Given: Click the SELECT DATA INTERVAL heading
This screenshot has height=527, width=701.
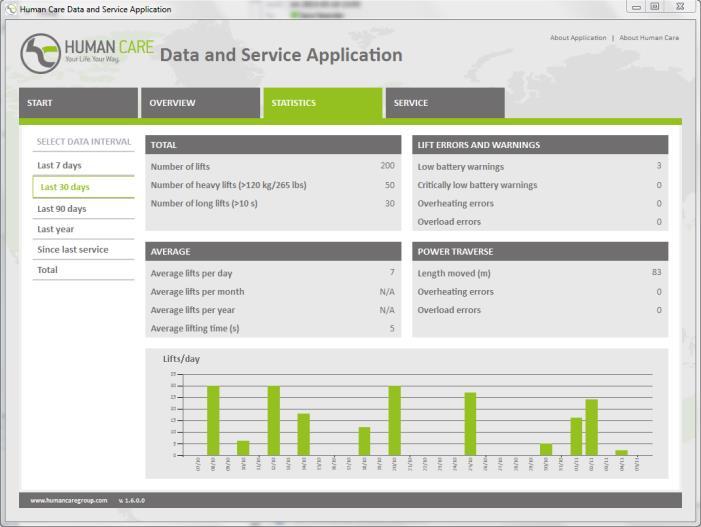Looking at the screenshot, I should pos(84,142).
